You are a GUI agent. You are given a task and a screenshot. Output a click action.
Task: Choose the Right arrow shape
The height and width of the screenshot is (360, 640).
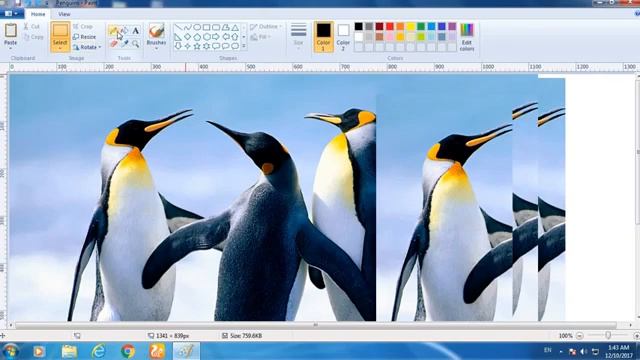click(216, 37)
